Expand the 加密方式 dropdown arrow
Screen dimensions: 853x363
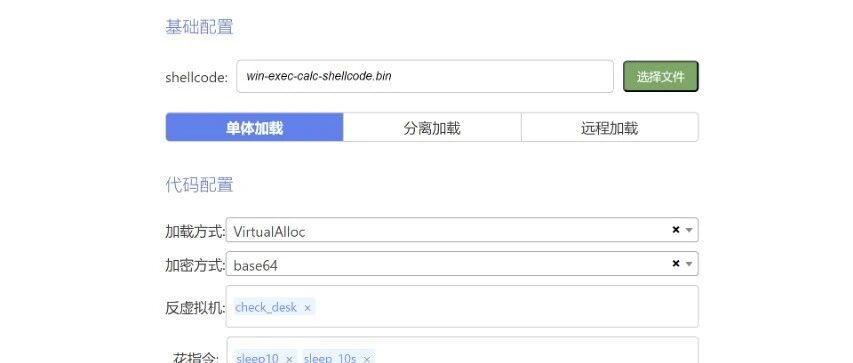point(689,264)
